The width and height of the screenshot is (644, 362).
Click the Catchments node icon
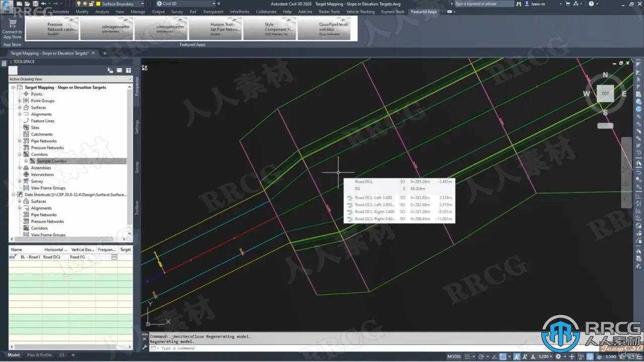[x=27, y=134]
